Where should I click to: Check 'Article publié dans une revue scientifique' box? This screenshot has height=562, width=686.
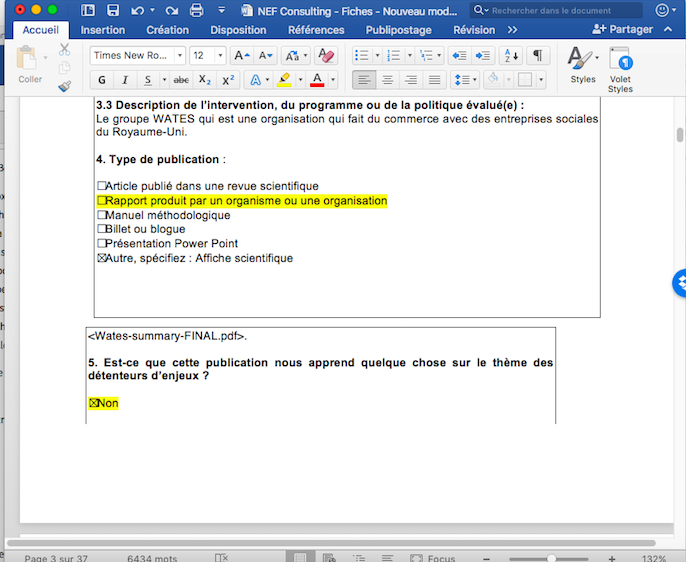(x=102, y=186)
